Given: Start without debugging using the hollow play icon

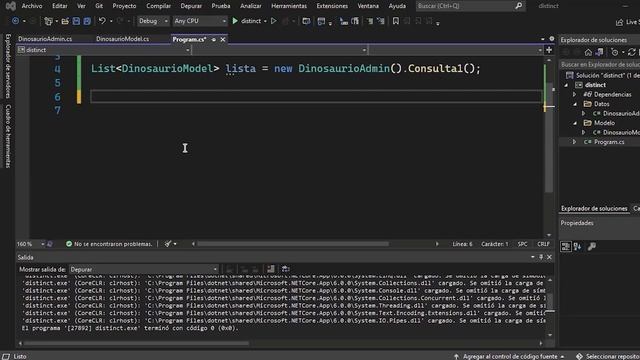Looking at the screenshot, I should pyautogui.click(x=273, y=21).
